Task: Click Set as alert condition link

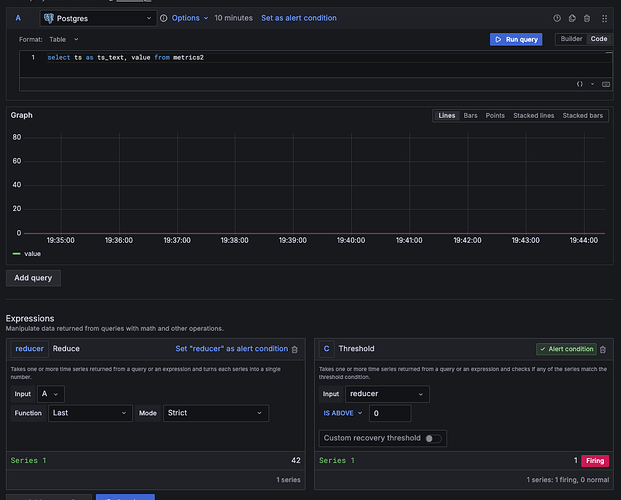Action: pos(299,18)
